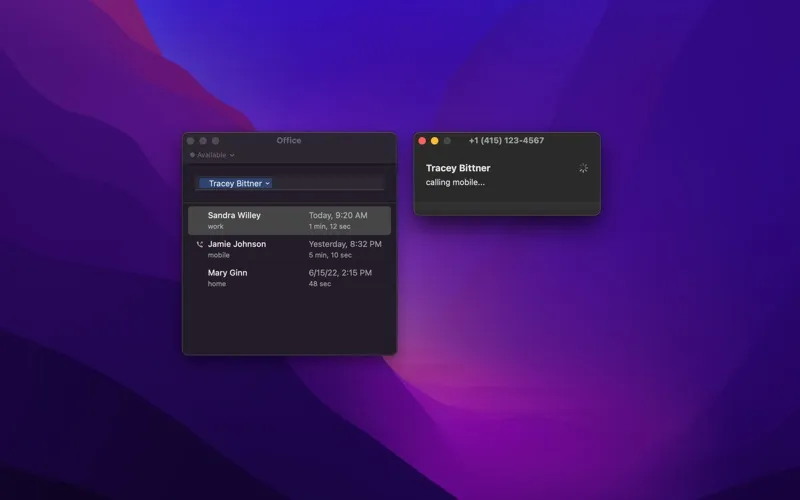This screenshot has width=800, height=500.
Task: Click the outgoing call icon beside Jamie Johnson
Action: coord(199,244)
